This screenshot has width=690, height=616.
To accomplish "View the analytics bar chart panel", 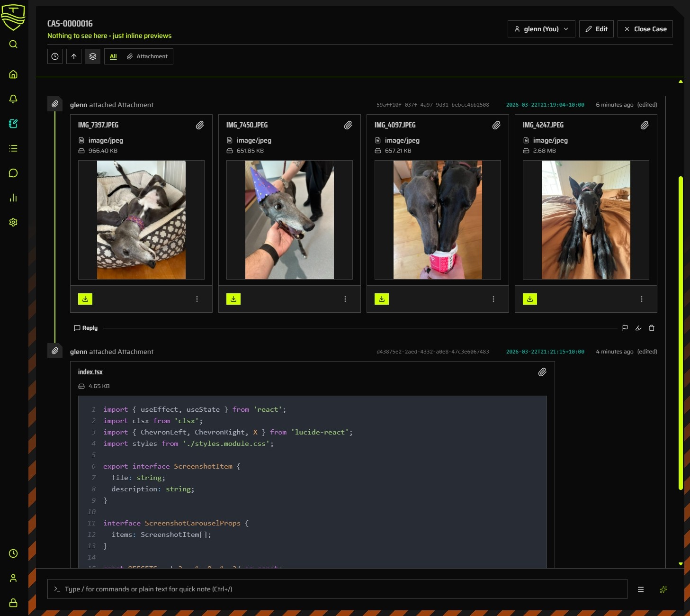I will coord(13,198).
